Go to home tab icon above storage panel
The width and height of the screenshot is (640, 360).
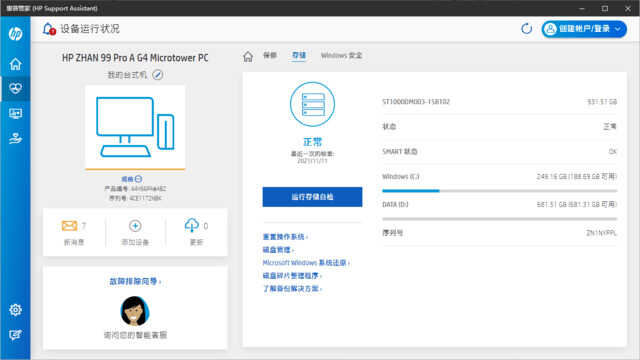[x=248, y=56]
